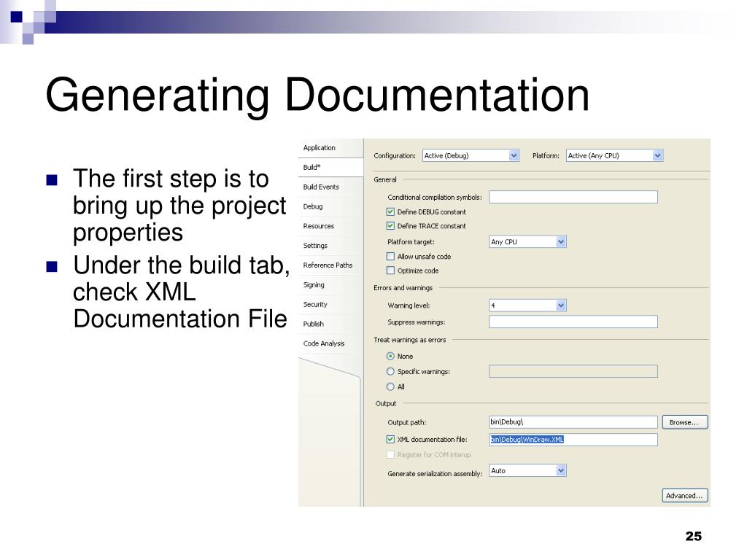Viewport: 747px width, 560px height.
Task: Check the Optimize code box
Action: click(x=390, y=271)
